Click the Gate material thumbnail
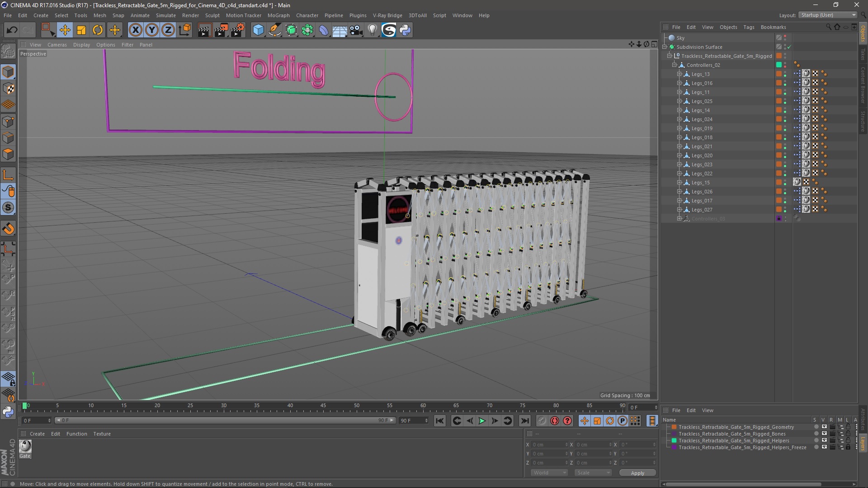The width and height of the screenshot is (868, 488). tap(25, 446)
